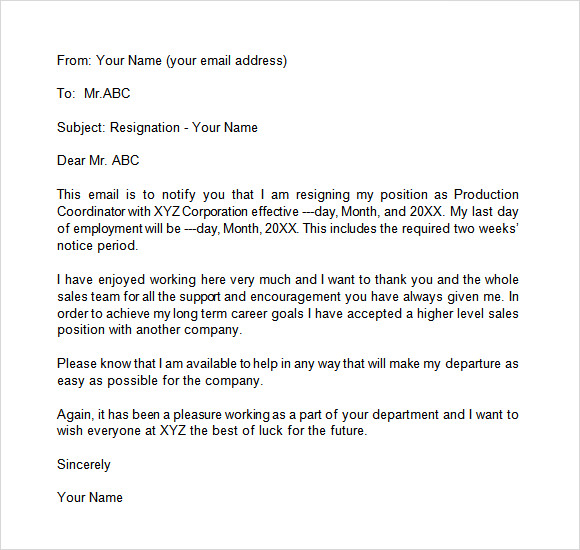Select the 'To: Mr.ABC' line
The height and width of the screenshot is (550, 580).
(x=94, y=93)
